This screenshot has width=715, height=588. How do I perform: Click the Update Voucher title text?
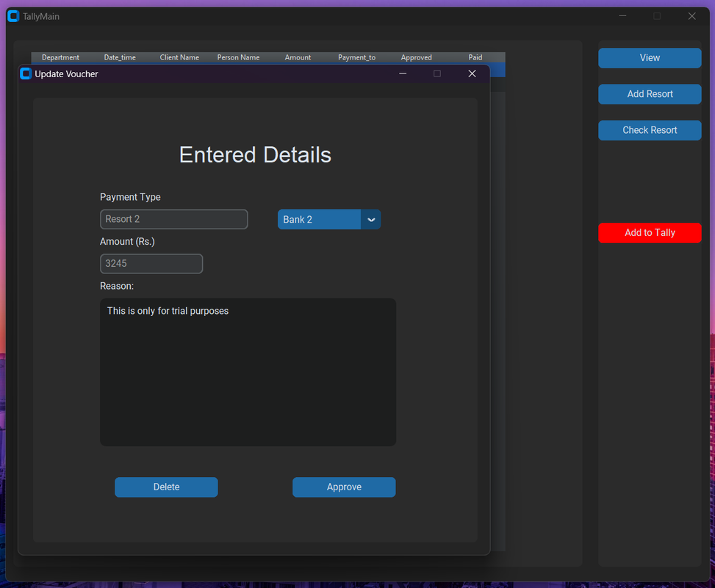(66, 74)
